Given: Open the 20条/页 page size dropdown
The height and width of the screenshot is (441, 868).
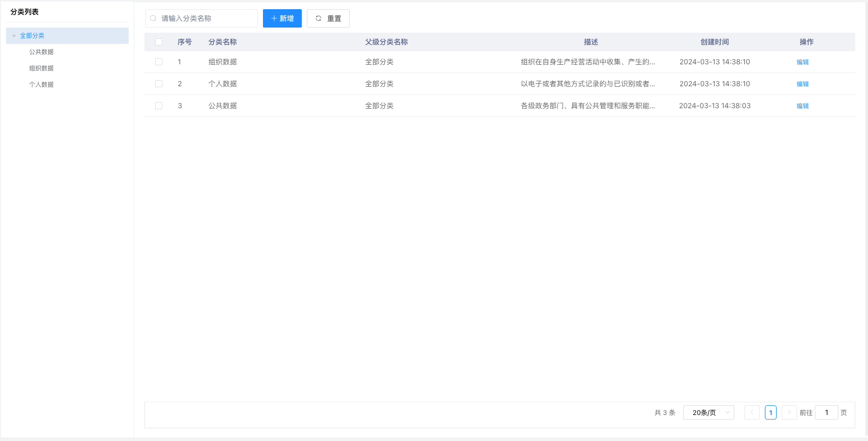Looking at the screenshot, I should 708,412.
